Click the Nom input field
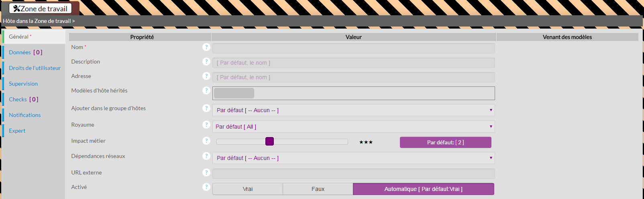Screen dimensions: 644x199 [353, 48]
